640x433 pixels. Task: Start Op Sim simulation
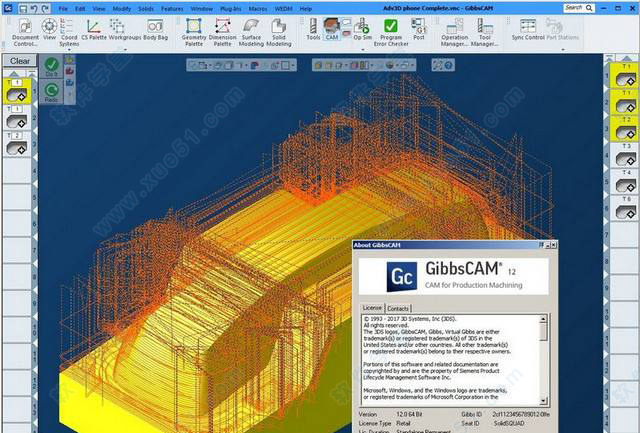point(362,29)
